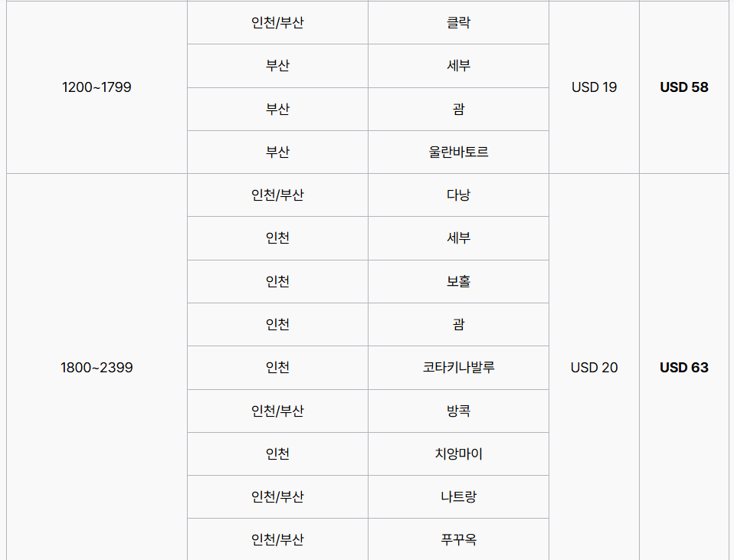Click 인천 departure beside 보홀
The image size is (734, 560).
277,281
